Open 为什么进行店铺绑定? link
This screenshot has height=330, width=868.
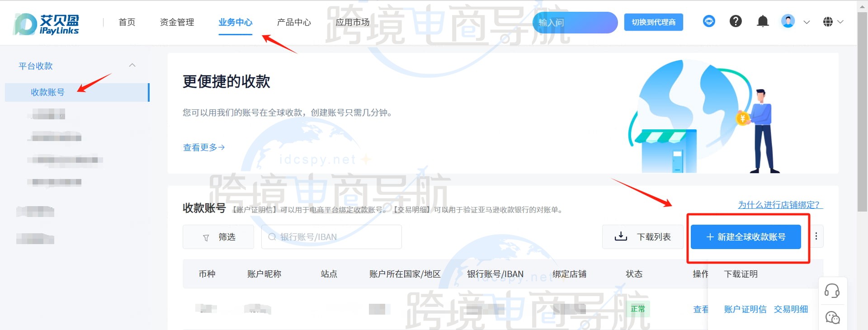click(x=780, y=205)
